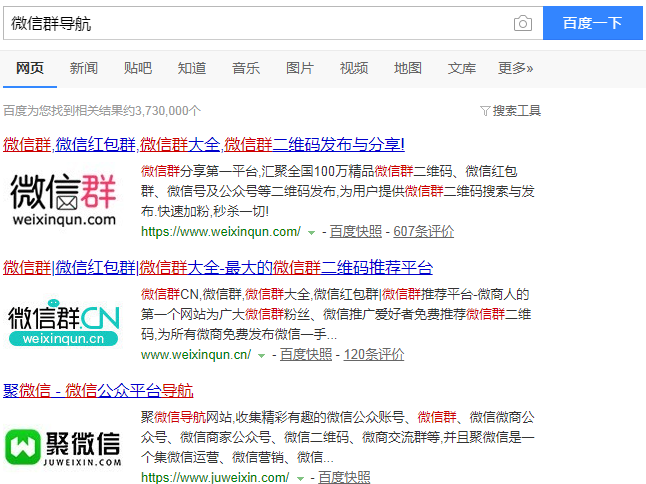Open result titled 微信群二维码发布与分享
Viewport: 646px width, 484px height.
pos(204,144)
